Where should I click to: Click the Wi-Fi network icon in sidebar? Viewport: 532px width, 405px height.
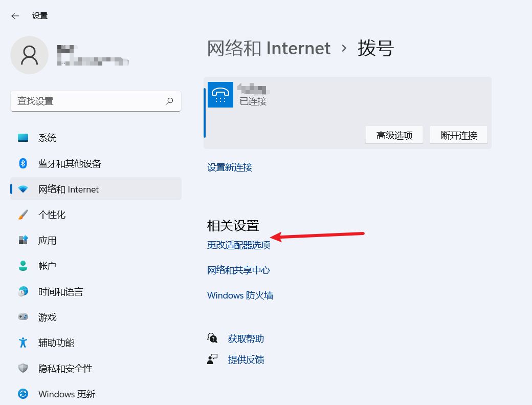click(23, 189)
